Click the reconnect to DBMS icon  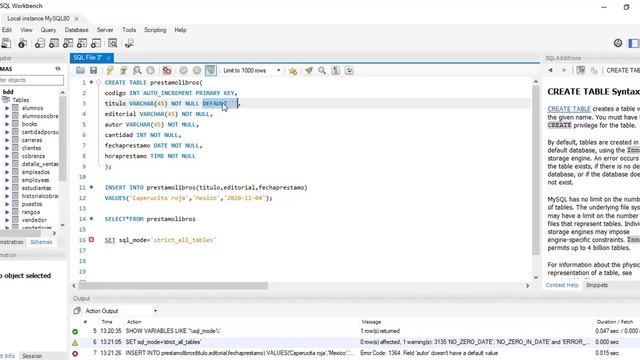click(129, 43)
